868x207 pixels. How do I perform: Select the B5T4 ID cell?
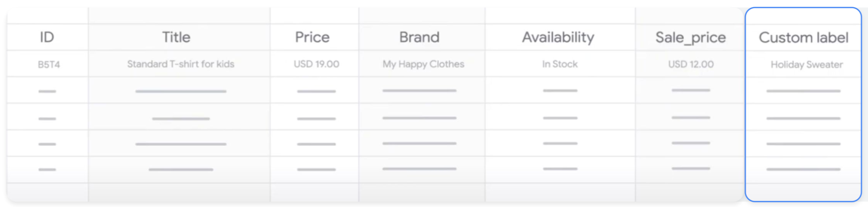click(49, 64)
